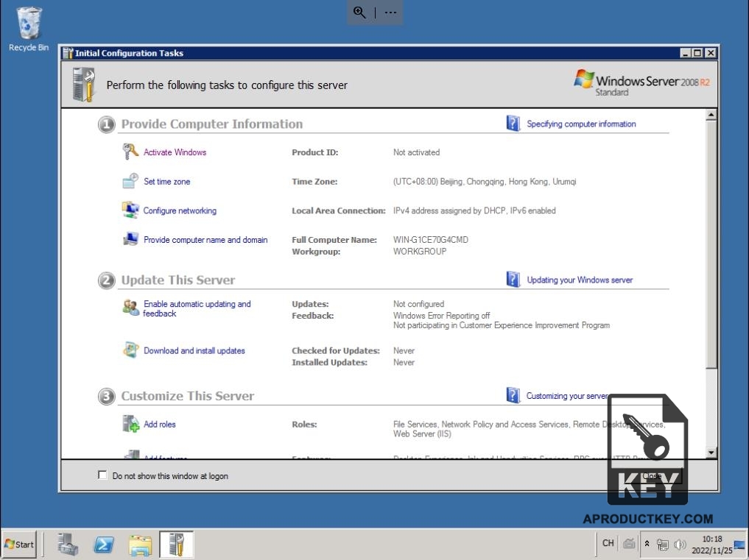749x560 pixels.
Task: Click the (UTC+08:00) Beijing time zone value
Action: tap(485, 182)
